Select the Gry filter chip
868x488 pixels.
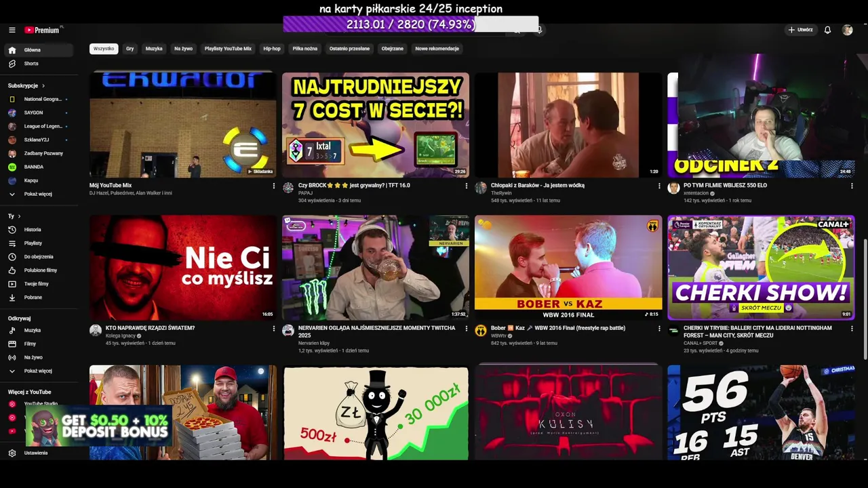click(130, 49)
